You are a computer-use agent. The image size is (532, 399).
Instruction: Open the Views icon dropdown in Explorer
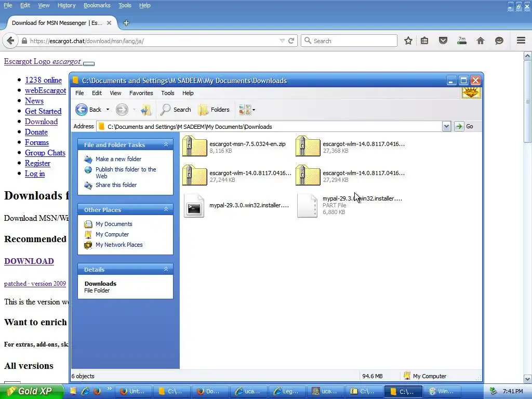tap(247, 110)
